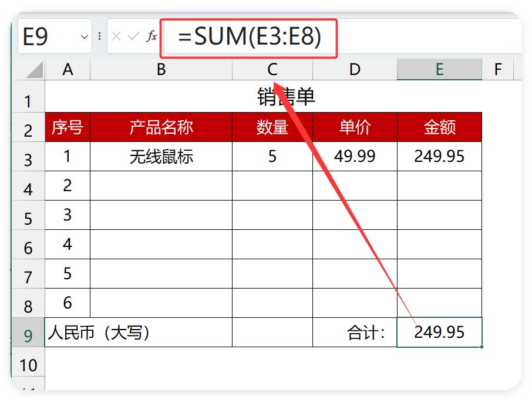Click the Name Box showing E9
This screenshot has width=532, height=400.
(x=55, y=36)
